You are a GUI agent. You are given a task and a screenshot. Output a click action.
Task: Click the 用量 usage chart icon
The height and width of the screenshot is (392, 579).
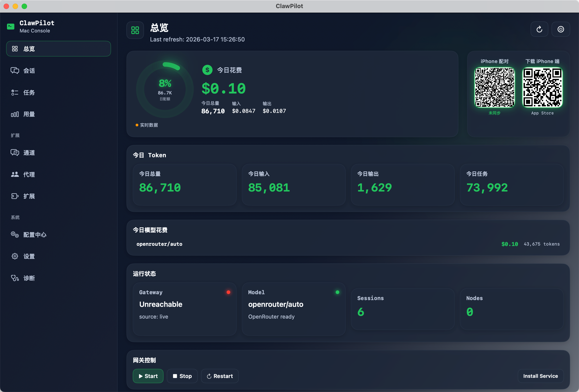[x=15, y=114]
